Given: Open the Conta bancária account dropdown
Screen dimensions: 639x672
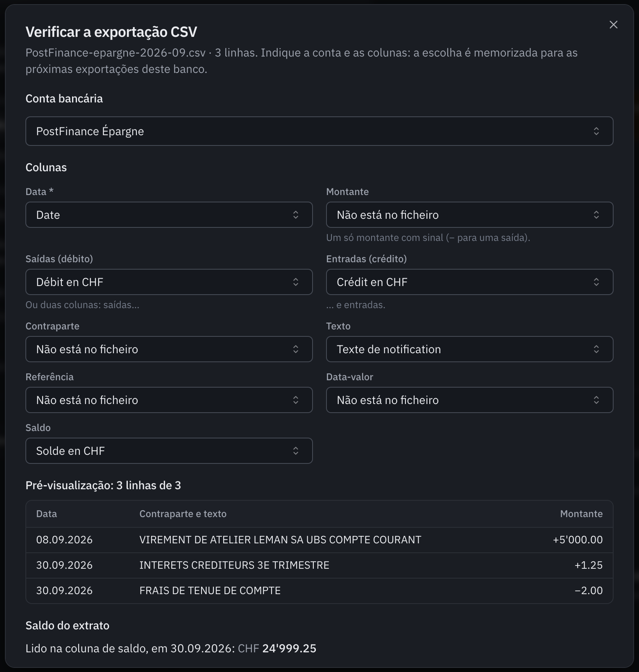Looking at the screenshot, I should coord(319,131).
